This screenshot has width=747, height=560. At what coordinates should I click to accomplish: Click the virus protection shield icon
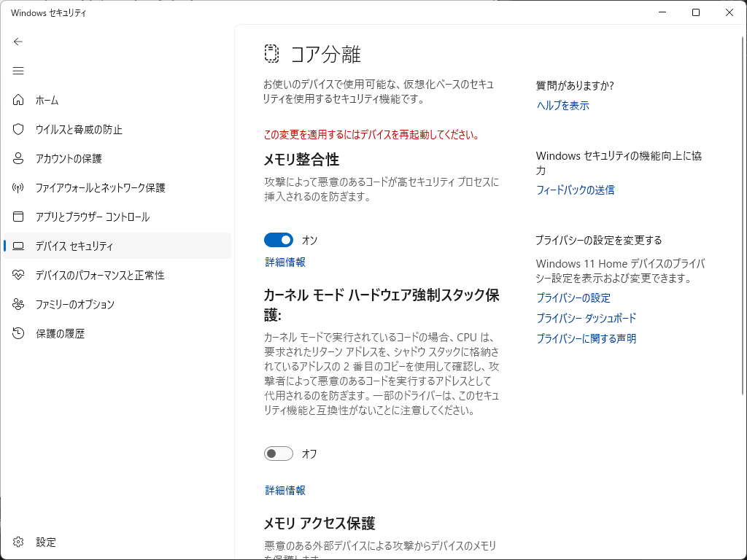pos(19,129)
